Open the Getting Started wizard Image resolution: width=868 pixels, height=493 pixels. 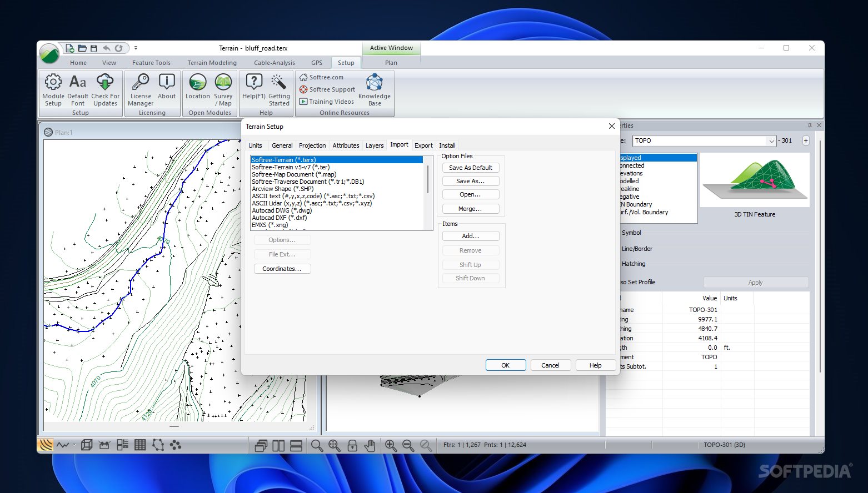point(279,89)
